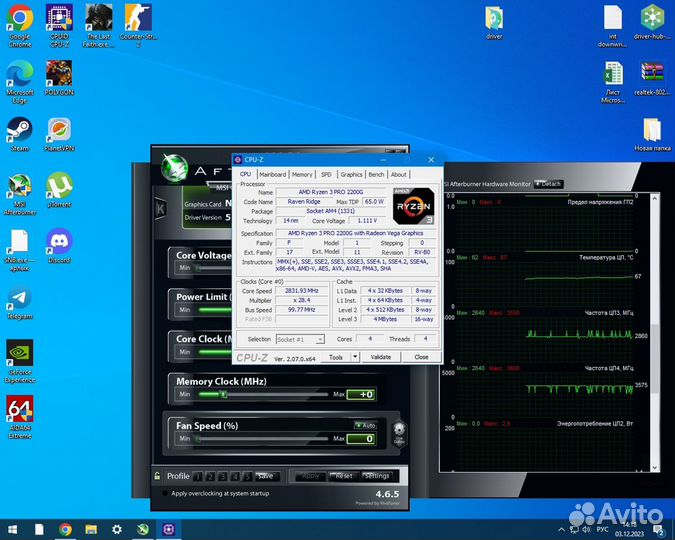Open GeForce Experience desktop shortcut
This screenshot has height=540, width=675.
click(20, 362)
